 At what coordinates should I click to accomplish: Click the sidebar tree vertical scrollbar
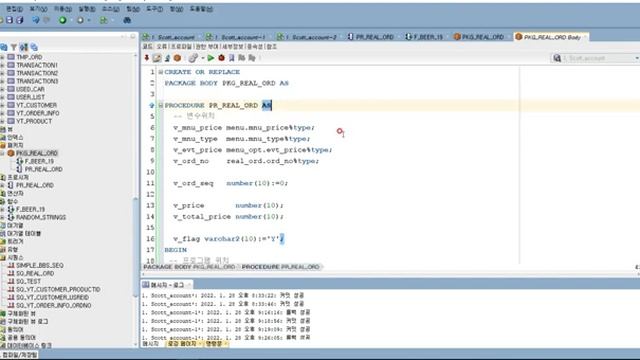point(136,247)
